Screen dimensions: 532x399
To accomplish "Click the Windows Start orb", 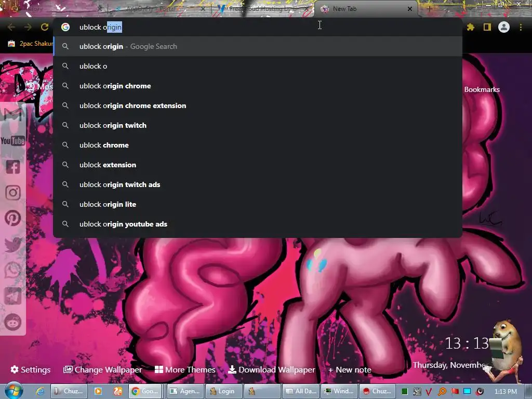I will click(x=14, y=391).
